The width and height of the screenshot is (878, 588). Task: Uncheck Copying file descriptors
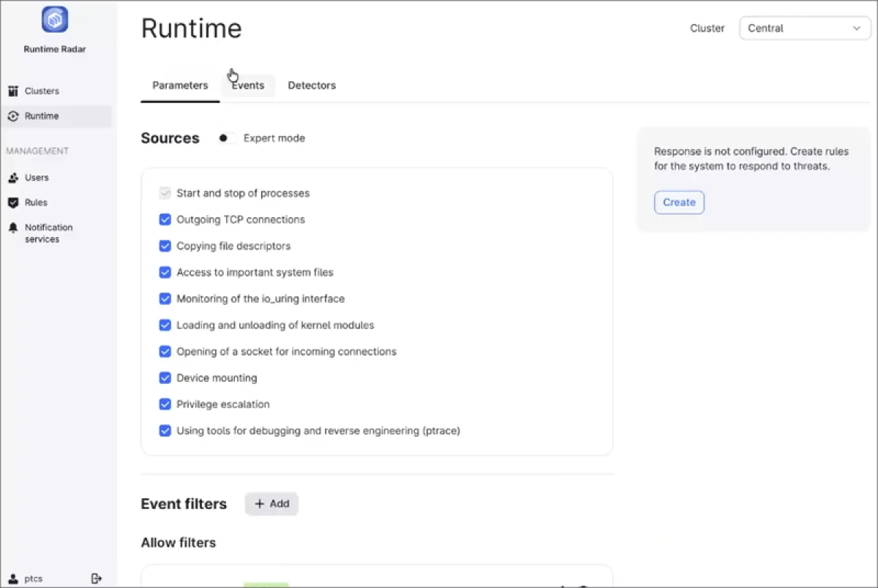coord(165,246)
